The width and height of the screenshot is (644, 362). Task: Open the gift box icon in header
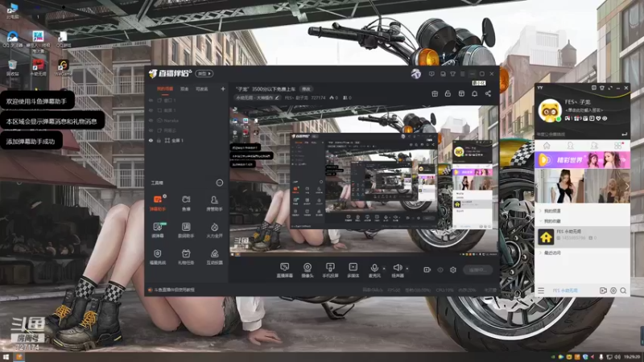[435, 93]
